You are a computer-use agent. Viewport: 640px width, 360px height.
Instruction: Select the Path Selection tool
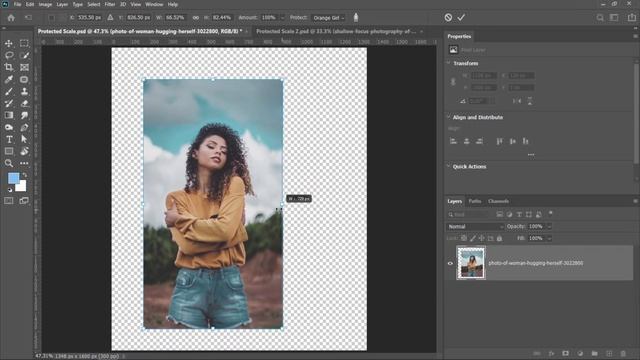click(24, 139)
